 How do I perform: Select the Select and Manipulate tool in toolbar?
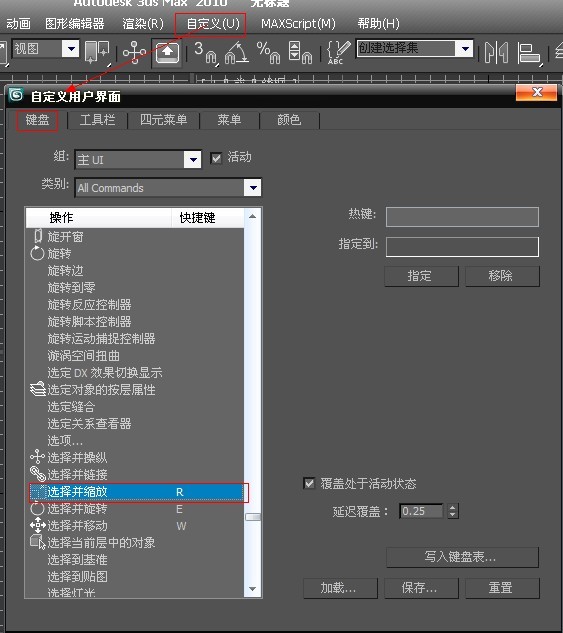pyautogui.click(x=134, y=52)
